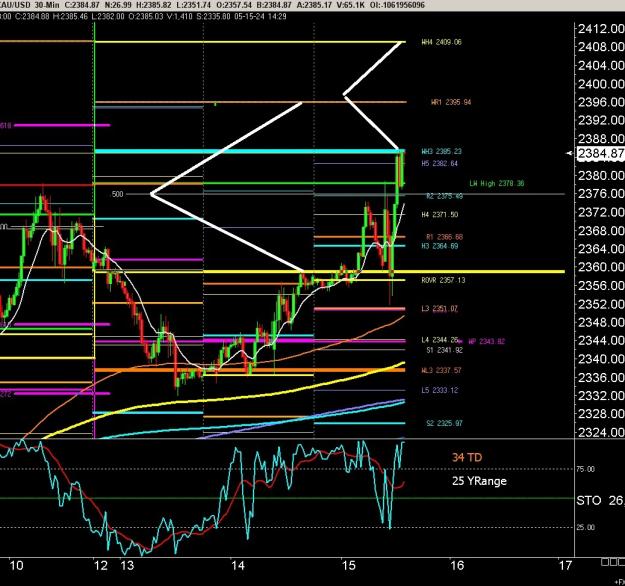625x586 pixels.
Task: Click the WR1 2395.94 level label
Action: [x=451, y=102]
